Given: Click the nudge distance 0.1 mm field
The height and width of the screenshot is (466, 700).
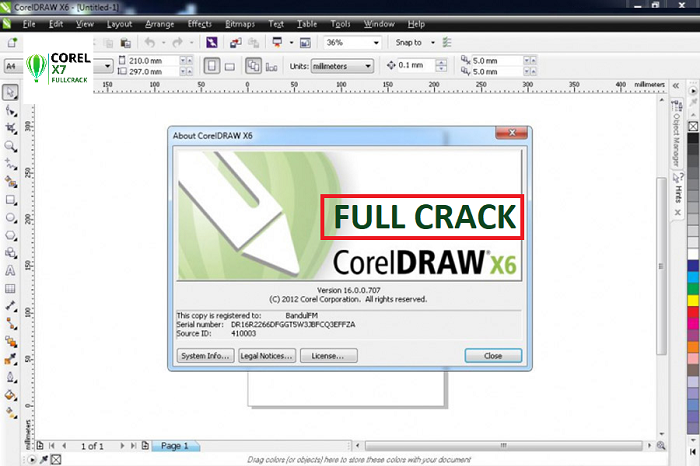Looking at the screenshot, I should [415, 65].
